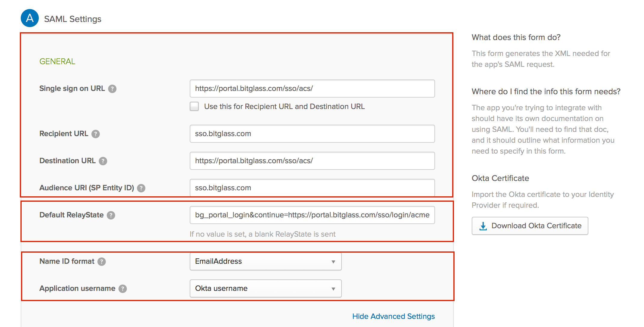This screenshot has height=327, width=644.
Task: Click 'If no value is set' hint text
Action: click(262, 234)
